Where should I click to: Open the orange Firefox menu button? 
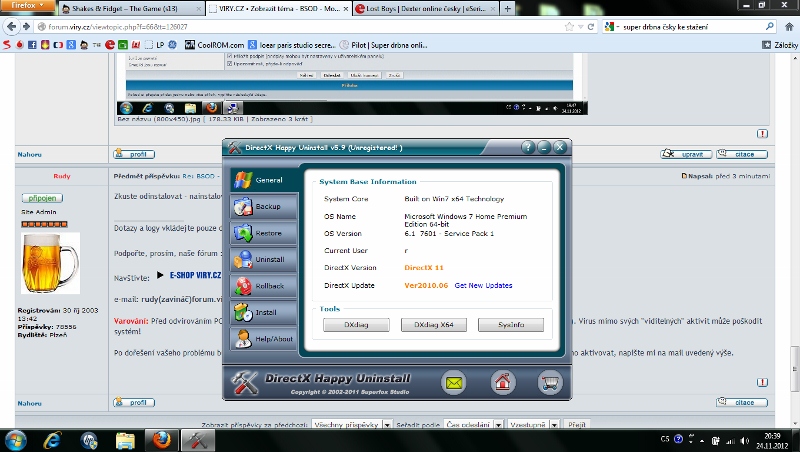28,6
